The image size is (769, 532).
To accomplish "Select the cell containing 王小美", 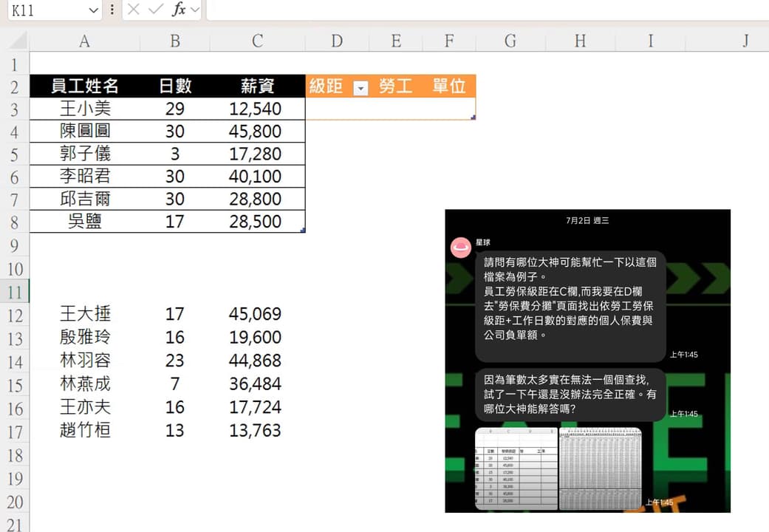I will pos(83,109).
